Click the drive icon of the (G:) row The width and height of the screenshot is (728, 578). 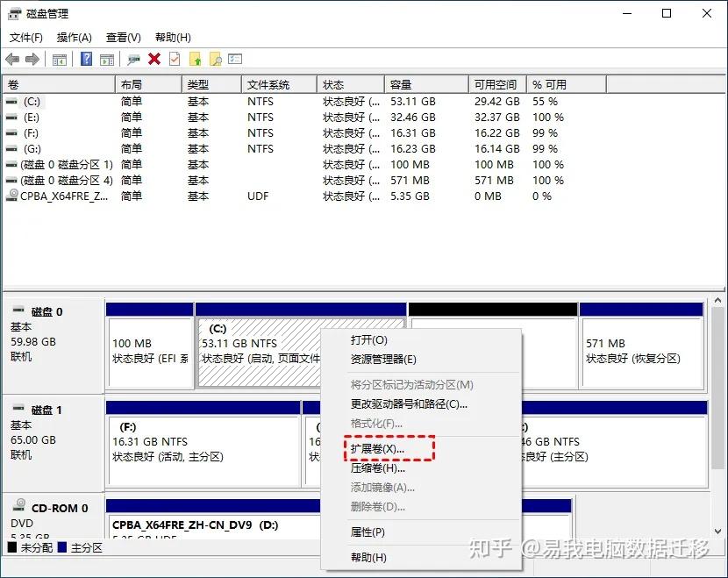(x=11, y=148)
